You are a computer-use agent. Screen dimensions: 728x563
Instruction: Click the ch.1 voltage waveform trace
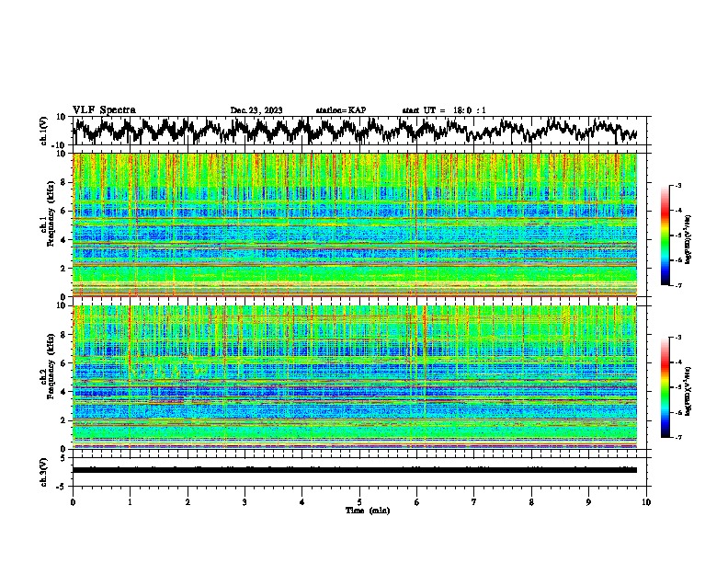click(355, 131)
